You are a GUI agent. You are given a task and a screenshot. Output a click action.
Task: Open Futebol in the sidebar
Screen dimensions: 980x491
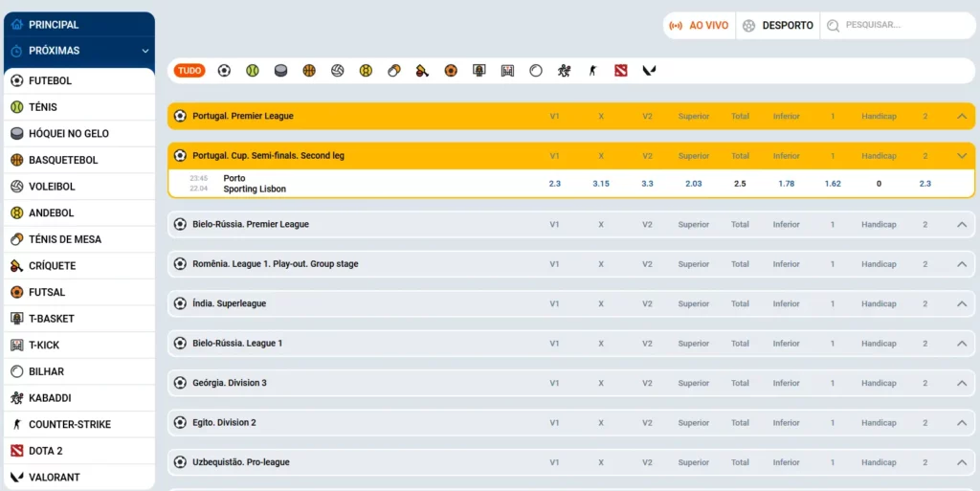click(x=79, y=80)
